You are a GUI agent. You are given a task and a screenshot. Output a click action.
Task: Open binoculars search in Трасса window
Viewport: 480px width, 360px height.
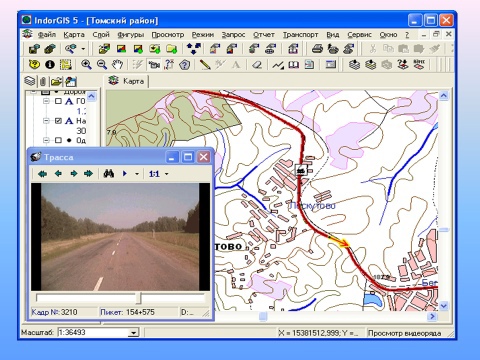click(x=109, y=173)
